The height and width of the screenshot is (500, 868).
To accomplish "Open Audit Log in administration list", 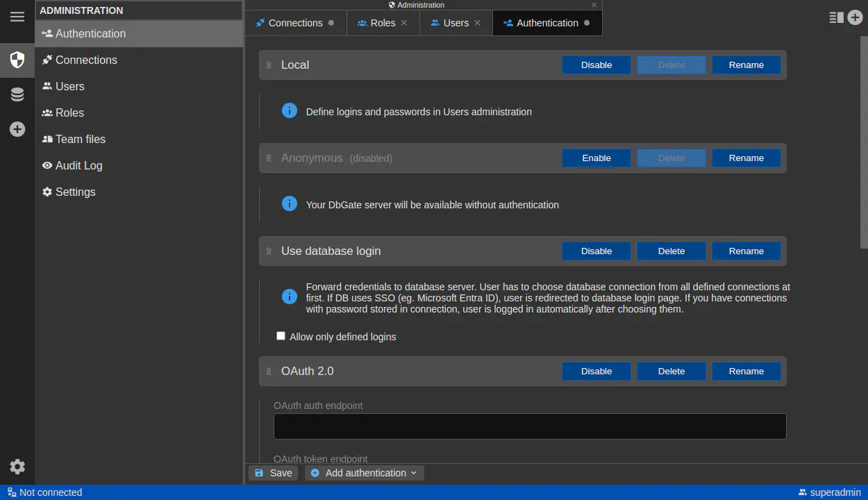I will pyautogui.click(x=78, y=165).
